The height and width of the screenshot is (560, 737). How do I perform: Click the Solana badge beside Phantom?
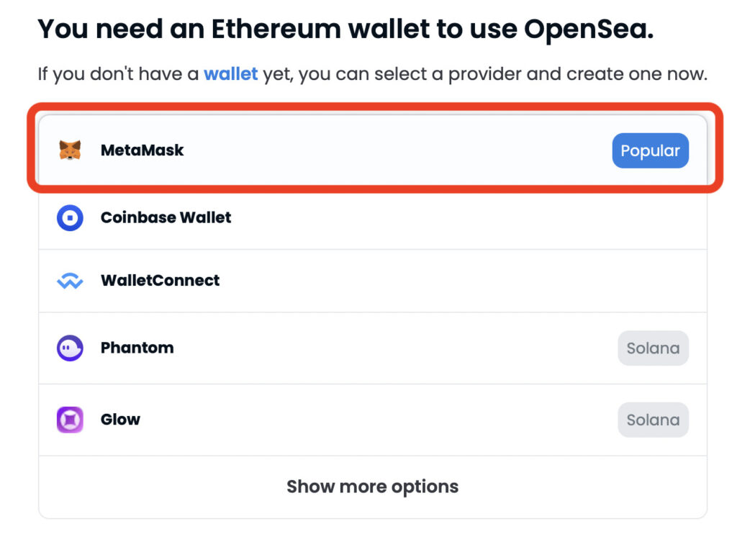pos(653,348)
